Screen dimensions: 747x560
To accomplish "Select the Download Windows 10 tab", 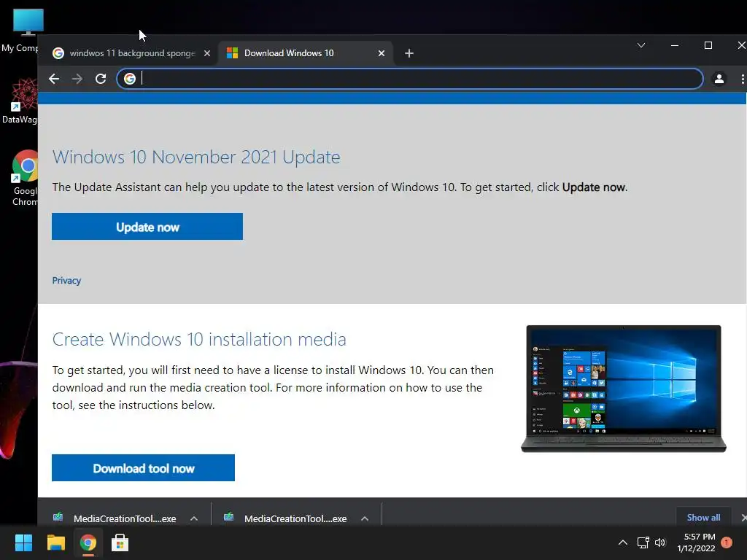I will pos(306,53).
